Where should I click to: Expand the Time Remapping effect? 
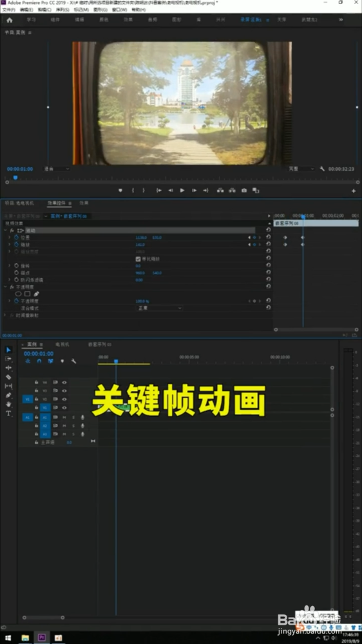5,315
